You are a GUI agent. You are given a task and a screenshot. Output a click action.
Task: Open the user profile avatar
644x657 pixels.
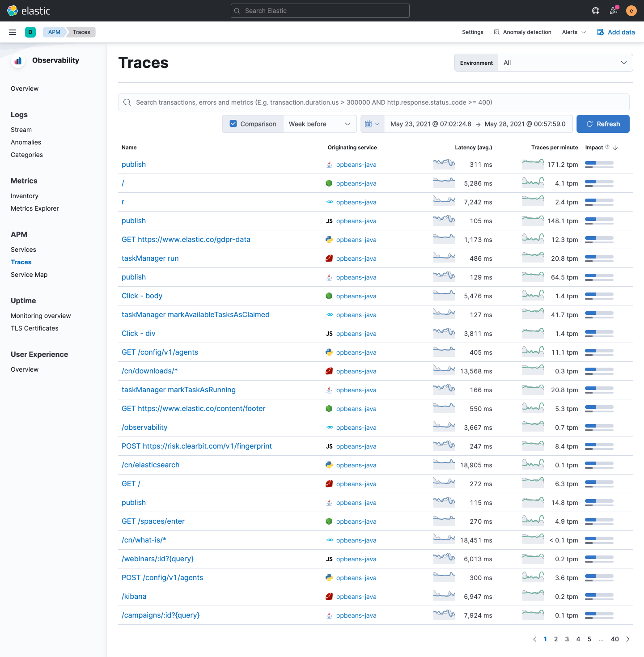pos(631,10)
